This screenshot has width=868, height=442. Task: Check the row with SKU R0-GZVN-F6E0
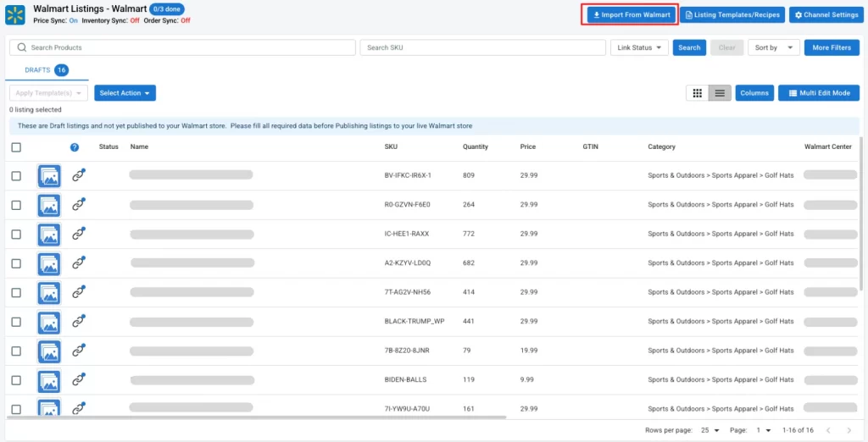click(x=16, y=205)
